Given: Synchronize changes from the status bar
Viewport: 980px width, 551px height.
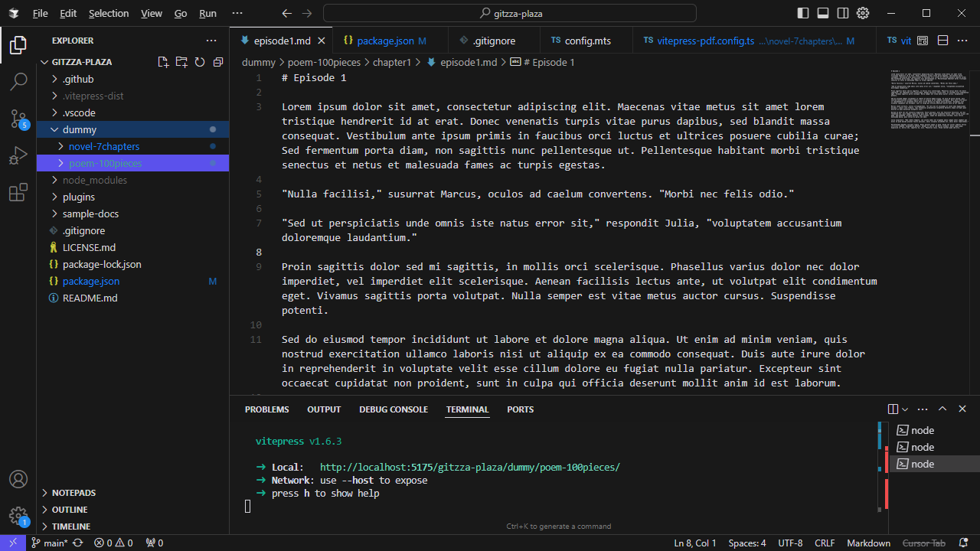Looking at the screenshot, I should tap(77, 543).
